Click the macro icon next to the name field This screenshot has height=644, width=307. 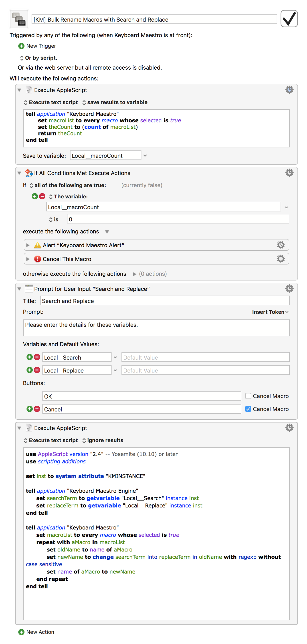click(x=19, y=19)
